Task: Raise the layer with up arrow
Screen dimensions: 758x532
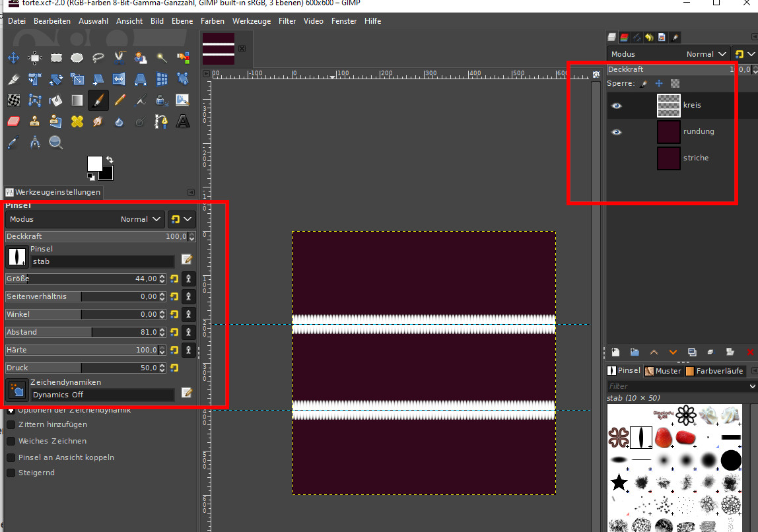Action: pos(654,352)
